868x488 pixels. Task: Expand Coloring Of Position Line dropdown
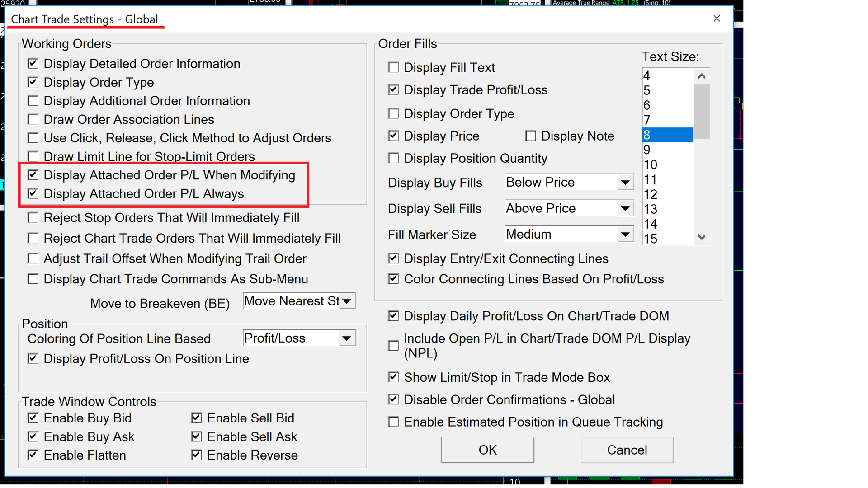click(347, 338)
